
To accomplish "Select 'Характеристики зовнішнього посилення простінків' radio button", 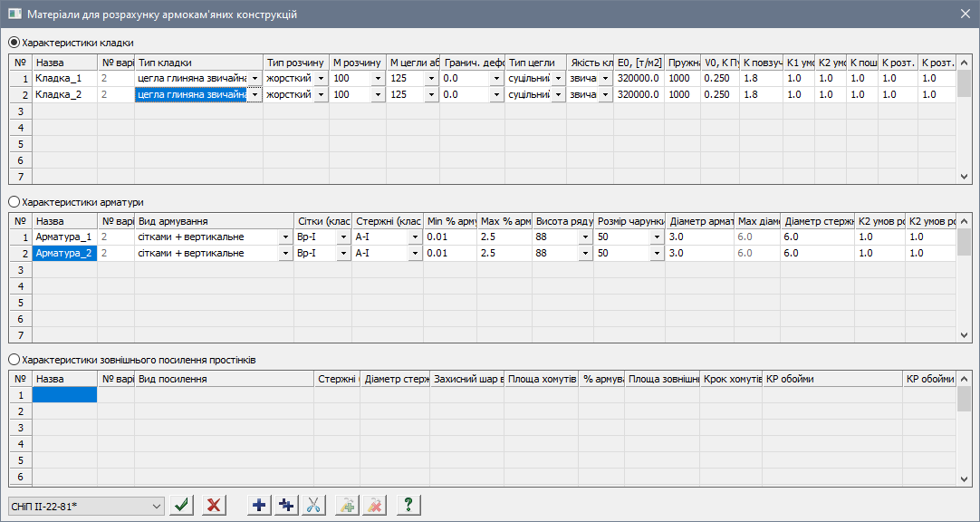I will (14, 360).
